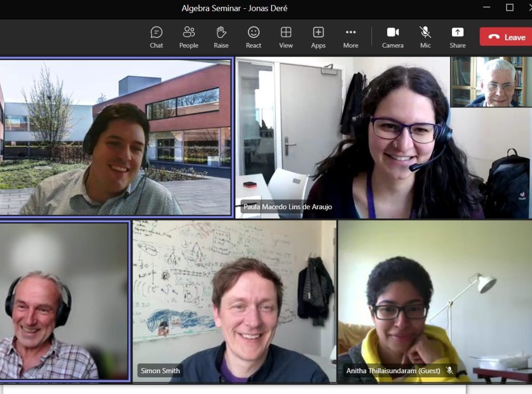
Task: Raise your hand in the meeting
Action: [221, 37]
